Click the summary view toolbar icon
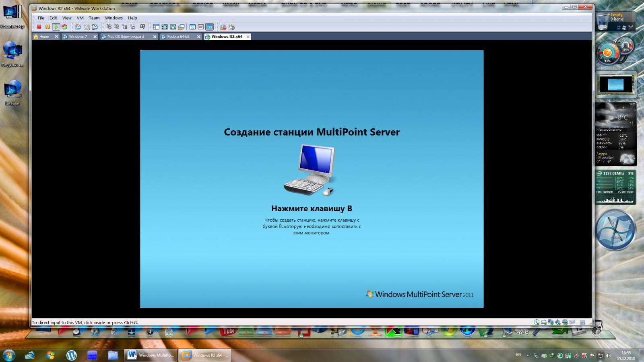The width and height of the screenshot is (644, 362). click(x=192, y=27)
